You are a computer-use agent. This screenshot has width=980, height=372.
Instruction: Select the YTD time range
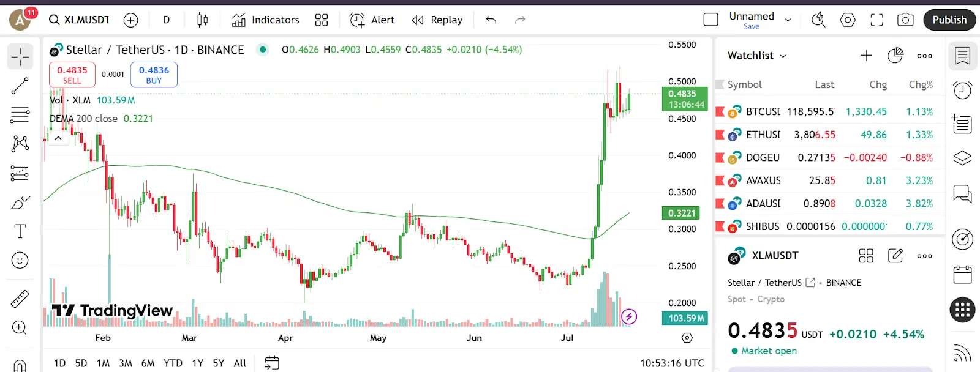point(173,363)
